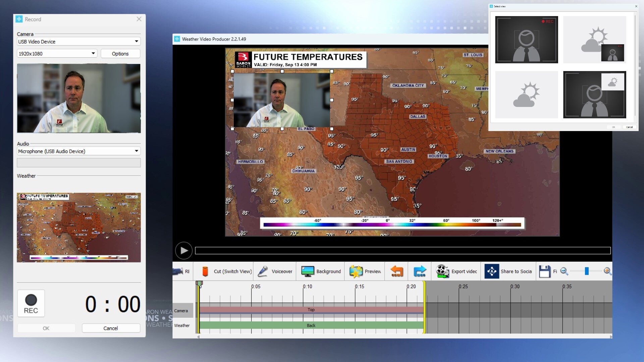644x362 pixels.
Task: Click OK in the Select view dialog
Action: click(x=613, y=127)
